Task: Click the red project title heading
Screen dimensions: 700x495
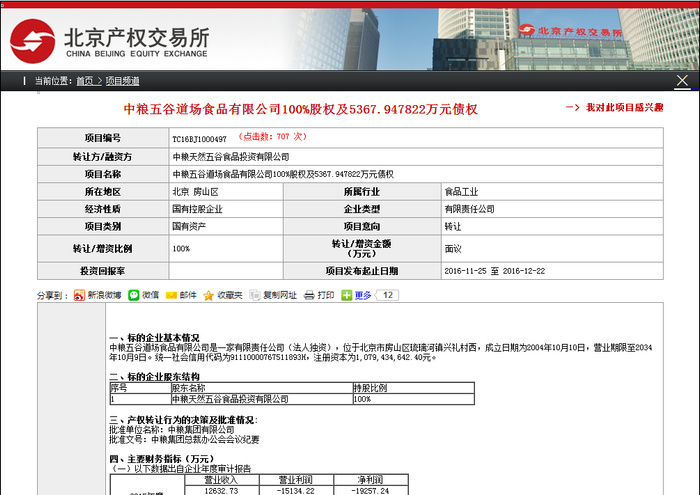Action: tap(300, 109)
